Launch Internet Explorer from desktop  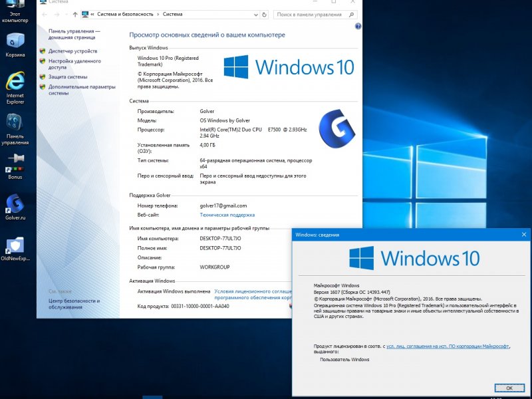tap(15, 88)
